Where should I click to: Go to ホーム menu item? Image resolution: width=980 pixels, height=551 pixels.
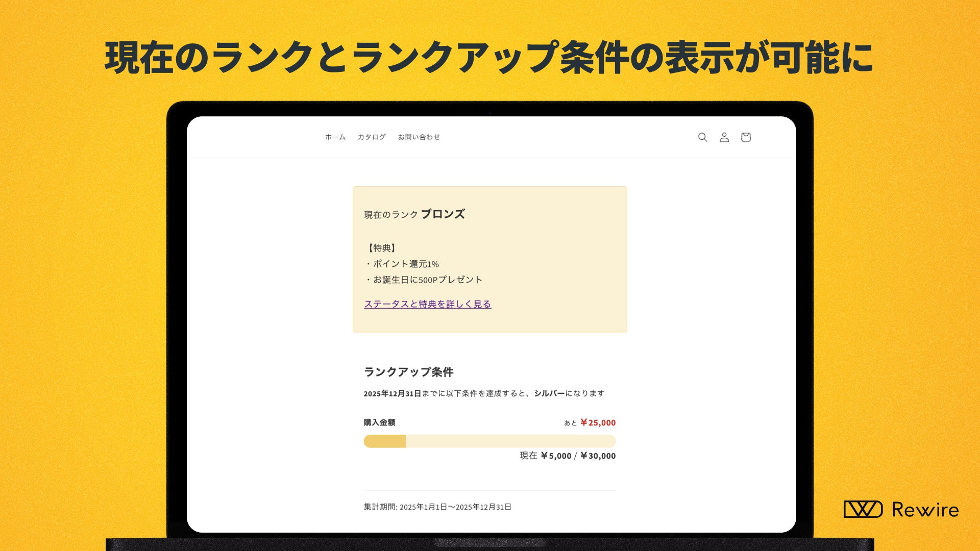[x=335, y=137]
